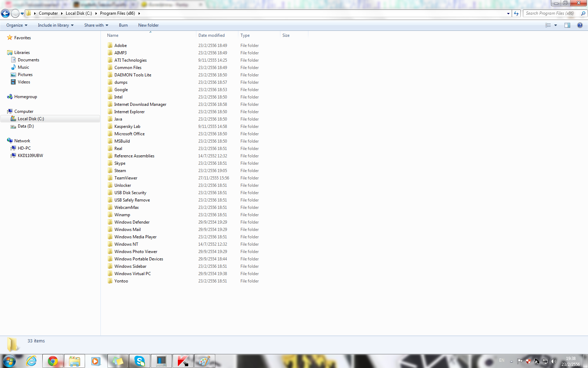
Task: Select the Skype folder name
Action: [x=120, y=163]
